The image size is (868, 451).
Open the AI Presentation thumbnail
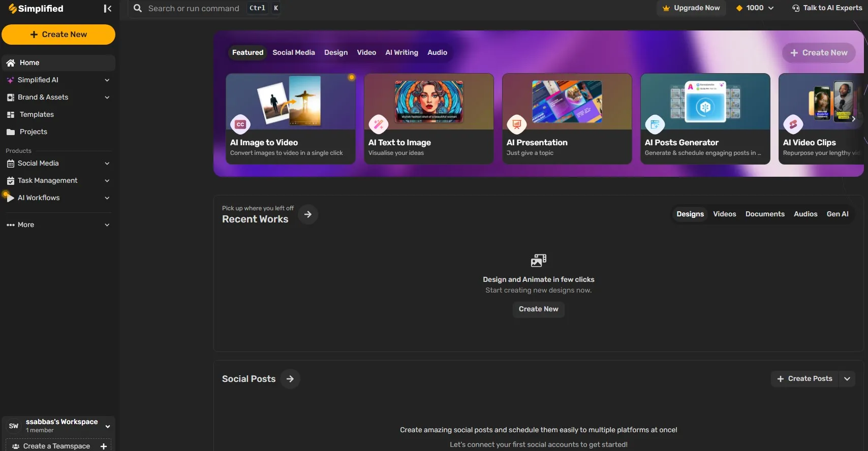coord(567,102)
